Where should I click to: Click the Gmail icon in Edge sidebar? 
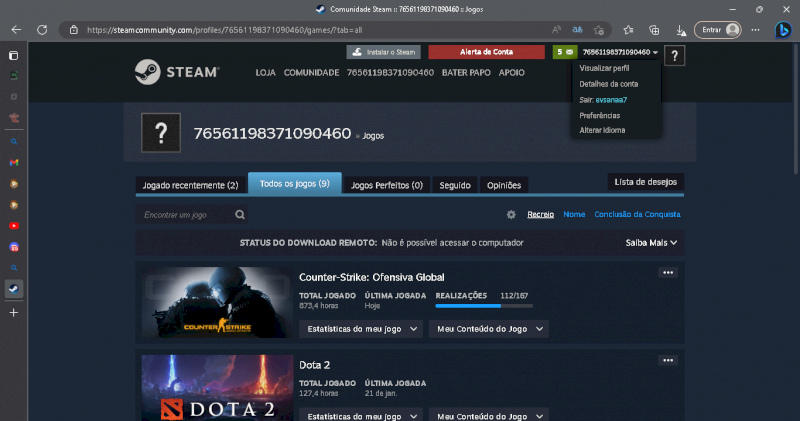pos(14,162)
